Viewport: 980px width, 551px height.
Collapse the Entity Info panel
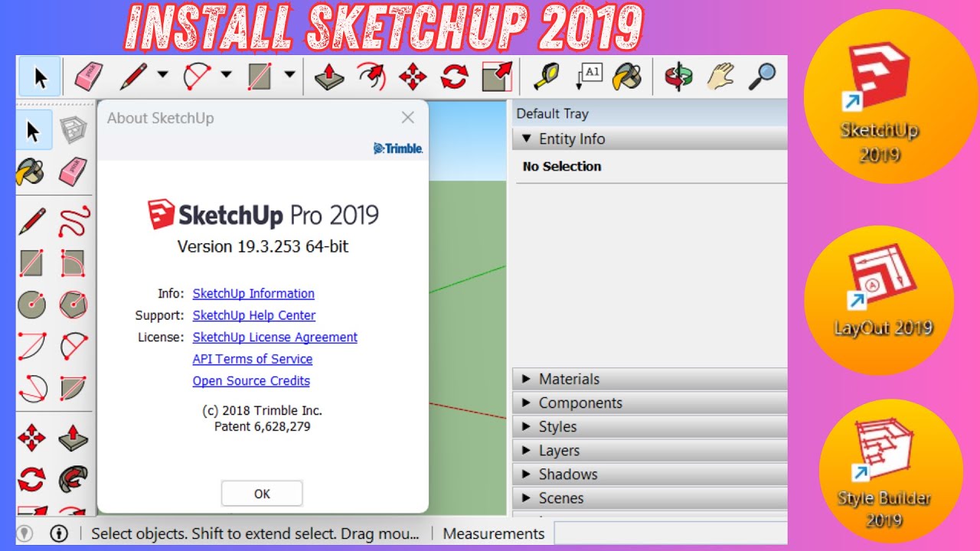point(649,139)
